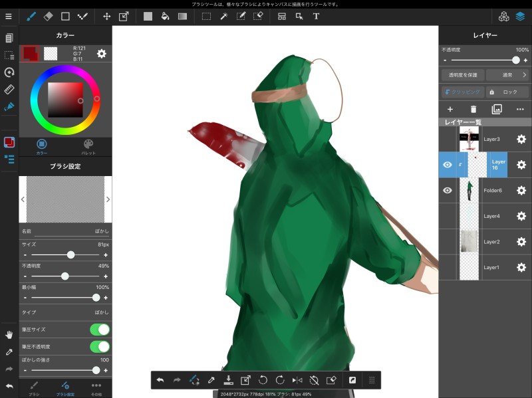
Task: Hide the Folder6 layer via eye icon
Action: tap(448, 190)
